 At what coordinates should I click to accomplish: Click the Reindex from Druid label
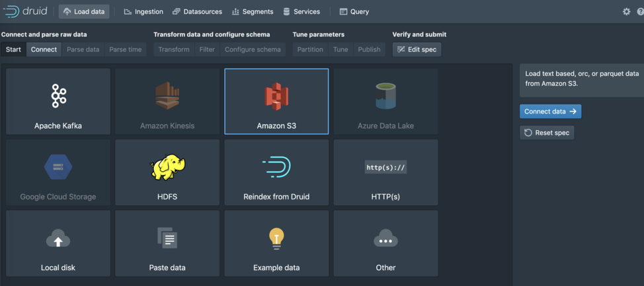coord(276,197)
